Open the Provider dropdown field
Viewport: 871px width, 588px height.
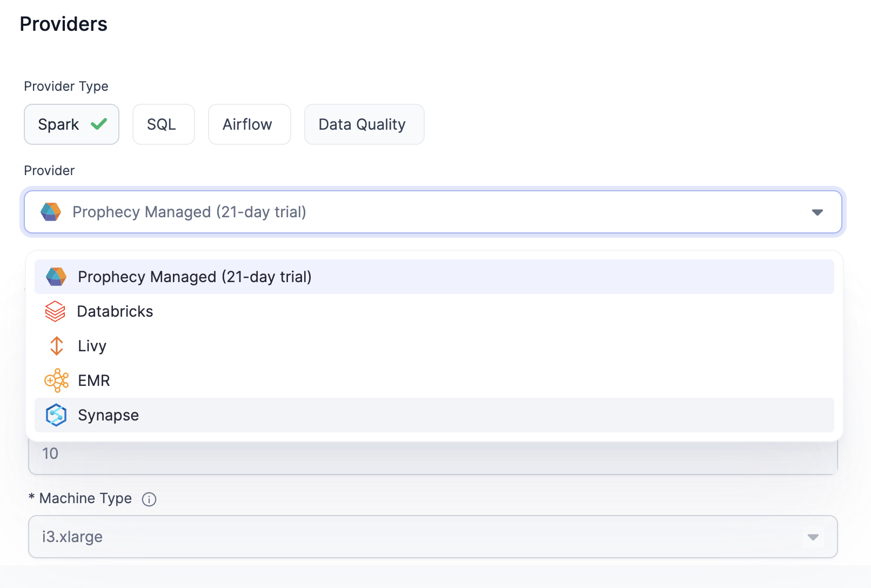point(433,212)
